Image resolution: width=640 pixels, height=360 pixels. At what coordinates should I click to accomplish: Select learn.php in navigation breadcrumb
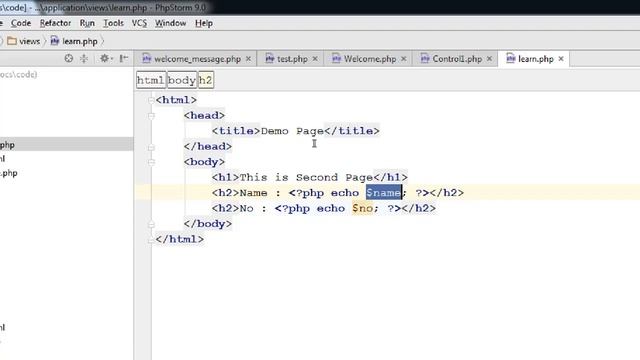[x=74, y=41]
